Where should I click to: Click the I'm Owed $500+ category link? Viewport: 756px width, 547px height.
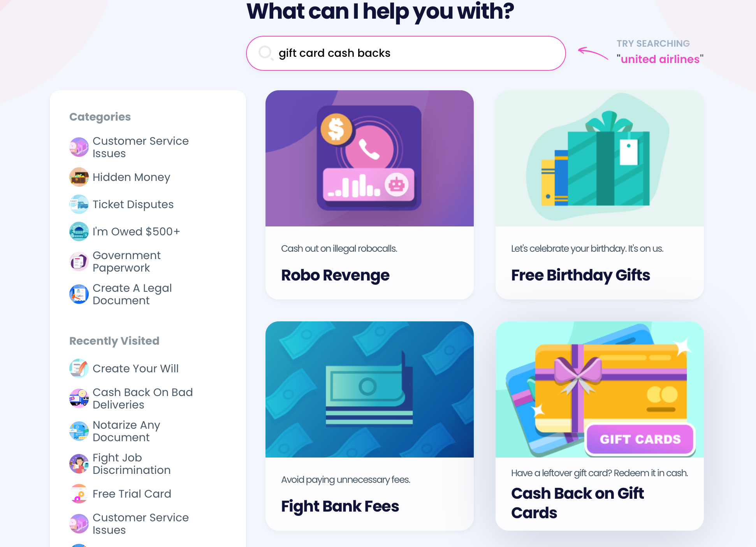[x=136, y=231]
